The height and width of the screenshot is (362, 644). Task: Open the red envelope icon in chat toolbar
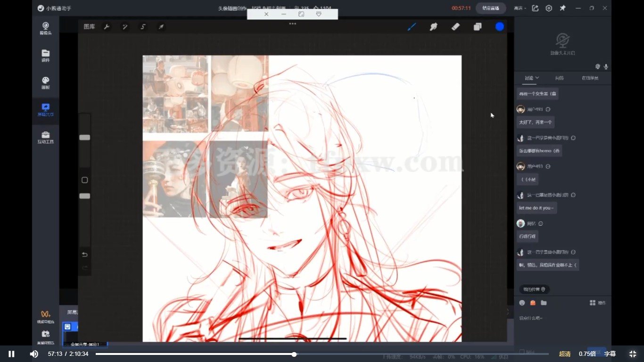[533, 303]
